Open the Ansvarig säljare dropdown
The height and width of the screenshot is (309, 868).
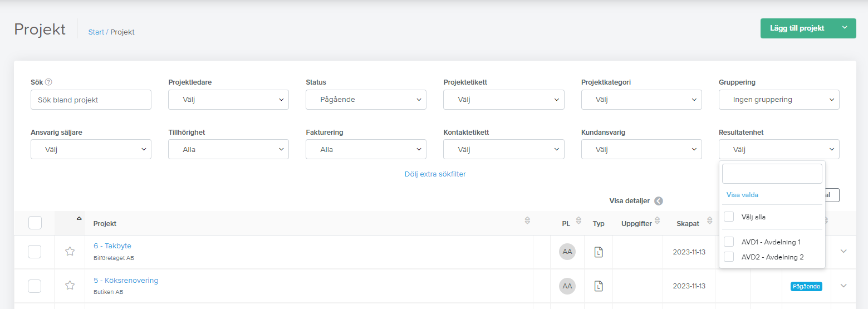point(91,149)
